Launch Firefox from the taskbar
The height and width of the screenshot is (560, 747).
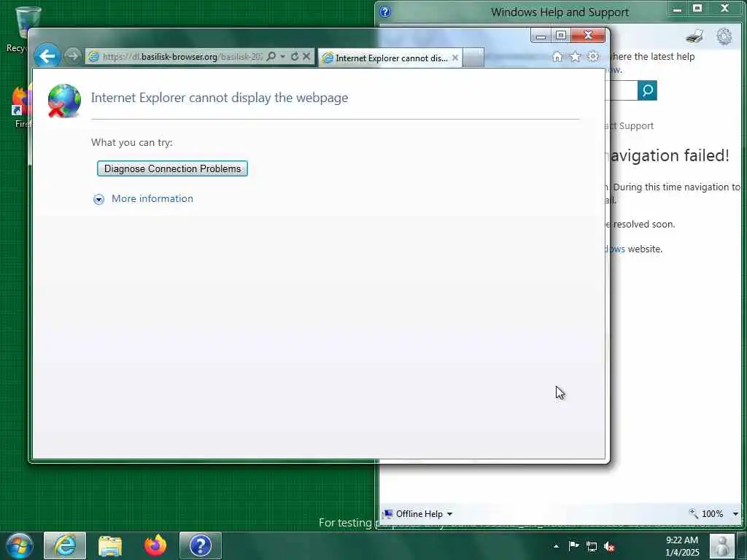point(155,545)
